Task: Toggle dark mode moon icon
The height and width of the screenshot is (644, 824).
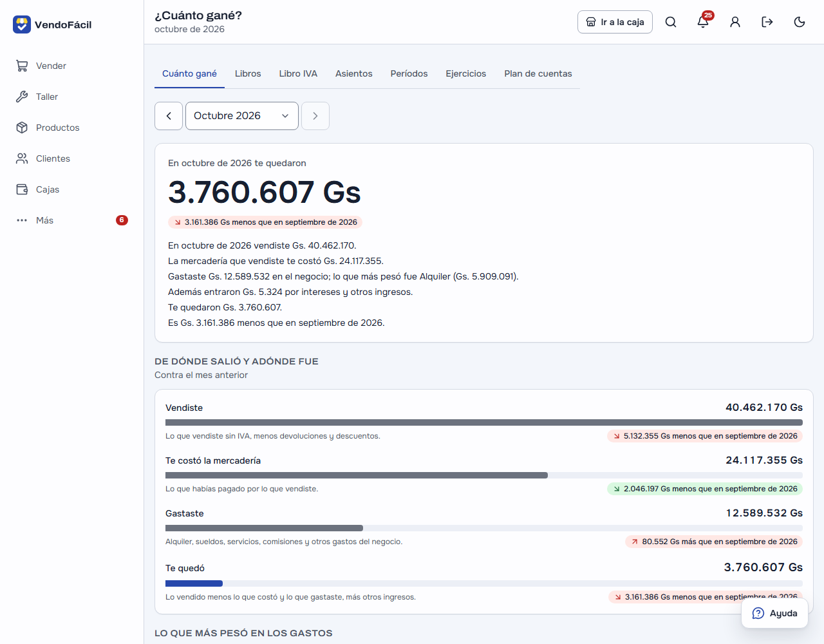Action: coord(800,22)
